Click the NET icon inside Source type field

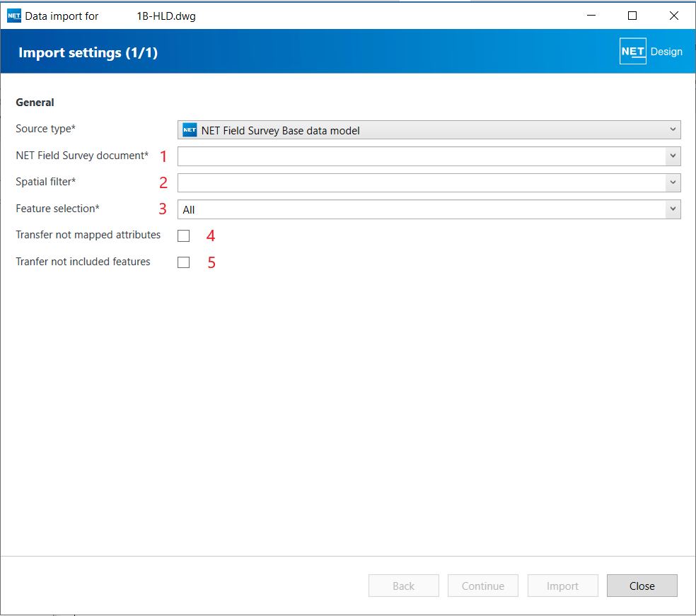pyautogui.click(x=190, y=130)
